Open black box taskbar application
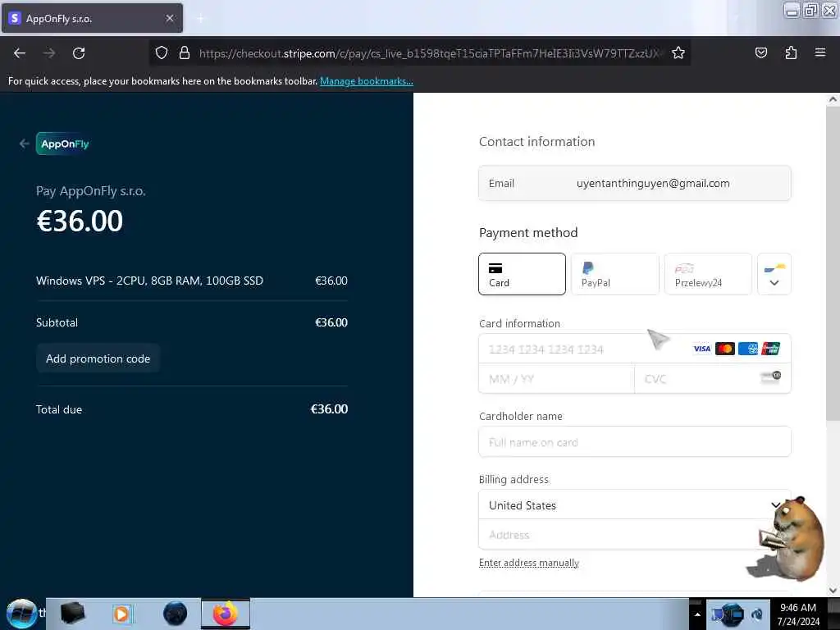Image resolution: width=840 pixels, height=630 pixels. (x=72, y=614)
